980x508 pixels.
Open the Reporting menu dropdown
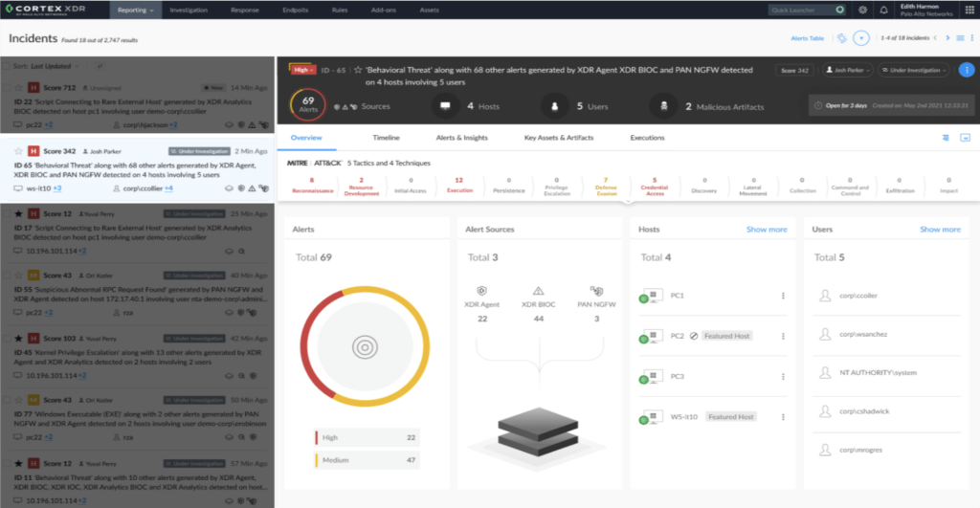(136, 10)
